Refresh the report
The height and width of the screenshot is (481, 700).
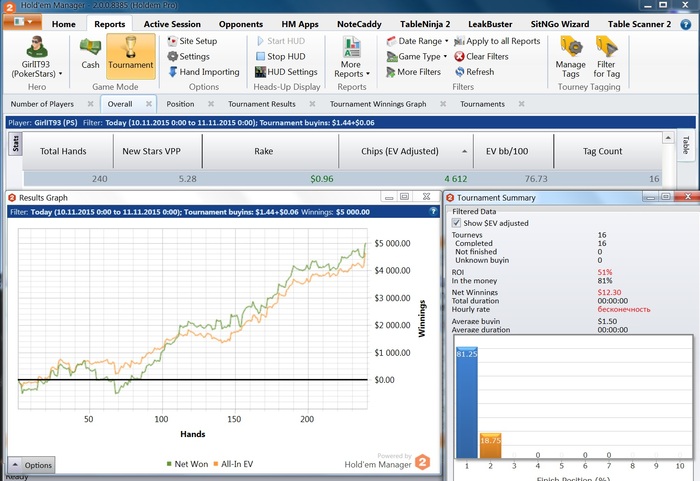pyautogui.click(x=475, y=72)
